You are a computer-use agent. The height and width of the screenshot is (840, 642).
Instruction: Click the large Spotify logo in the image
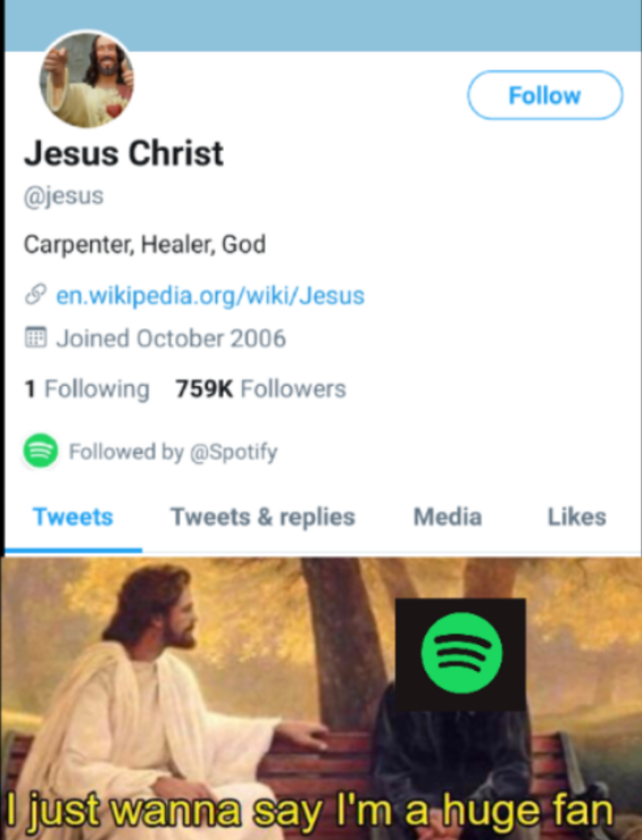click(461, 652)
